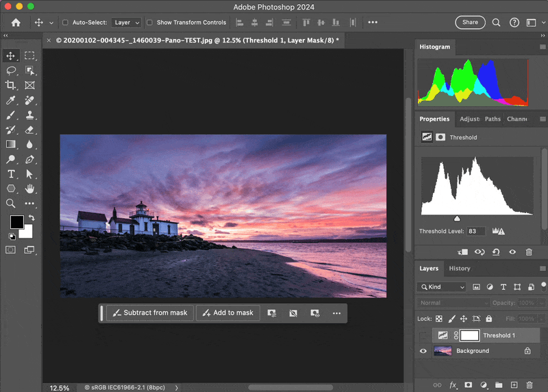Select the Clone Stamp tool
Image resolution: width=548 pixels, height=392 pixels.
[29, 115]
